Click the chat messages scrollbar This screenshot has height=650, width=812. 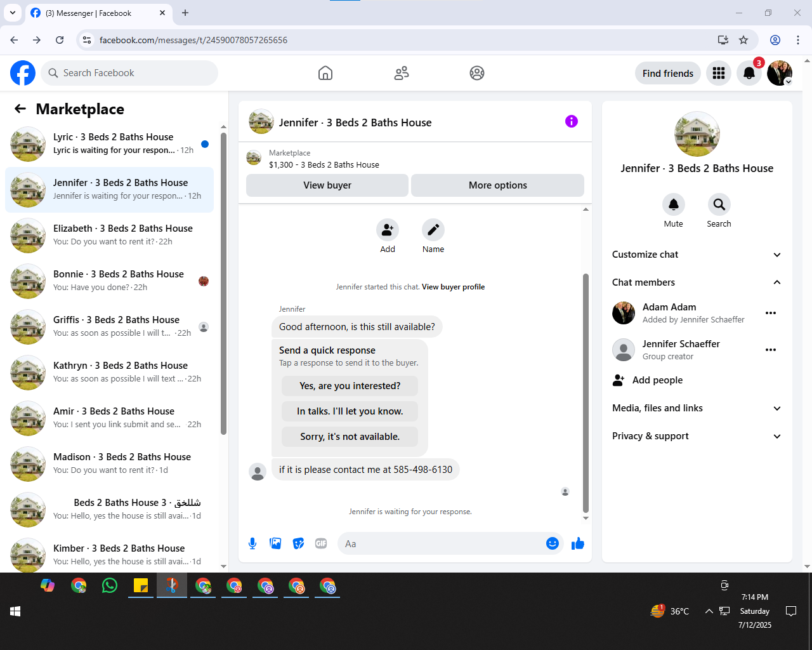(586, 393)
